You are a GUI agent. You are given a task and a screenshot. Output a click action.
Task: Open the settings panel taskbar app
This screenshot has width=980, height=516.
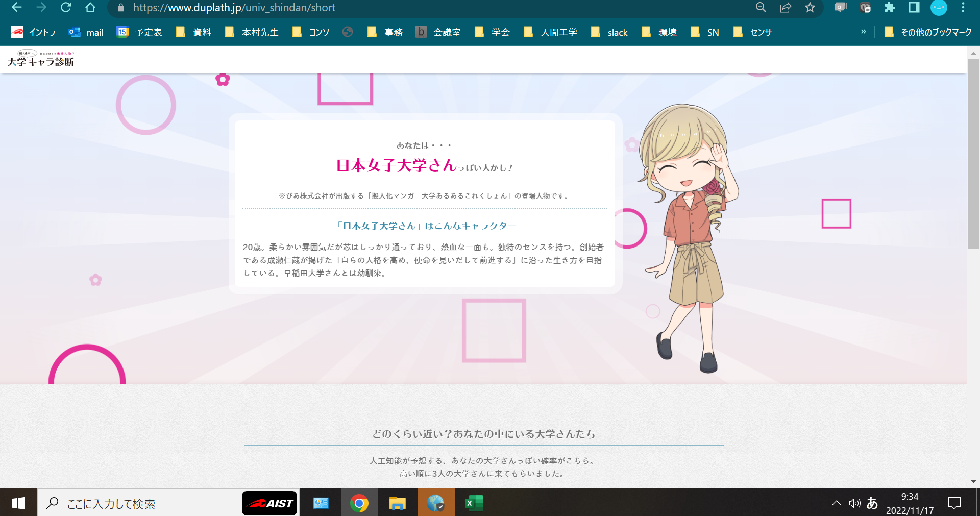tap(321, 503)
